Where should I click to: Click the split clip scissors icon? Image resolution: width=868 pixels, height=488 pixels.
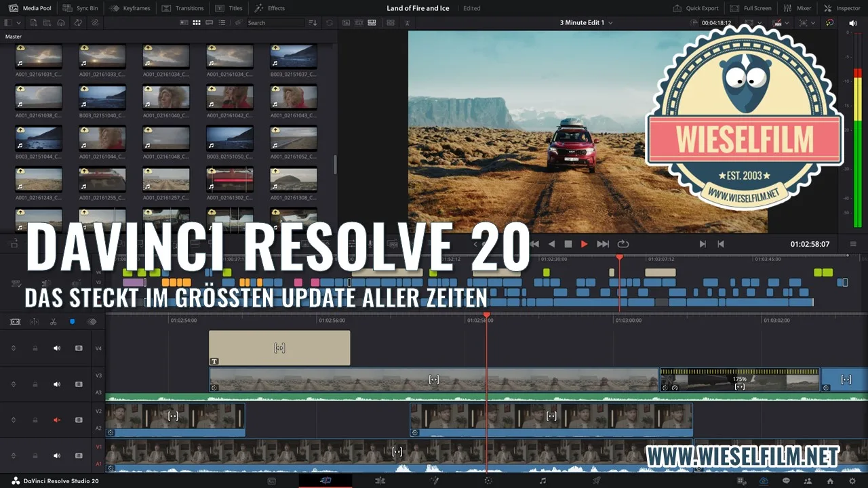click(54, 321)
